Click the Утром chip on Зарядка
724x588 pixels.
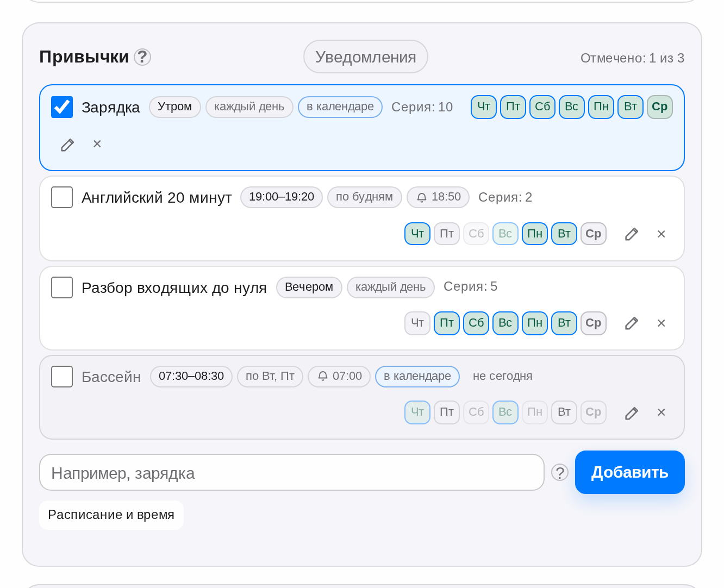pyautogui.click(x=175, y=107)
